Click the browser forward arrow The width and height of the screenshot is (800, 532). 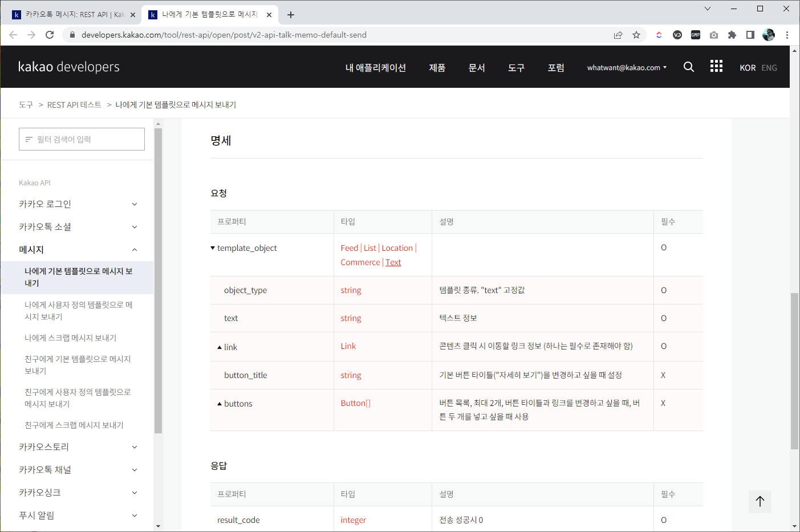tap(31, 35)
